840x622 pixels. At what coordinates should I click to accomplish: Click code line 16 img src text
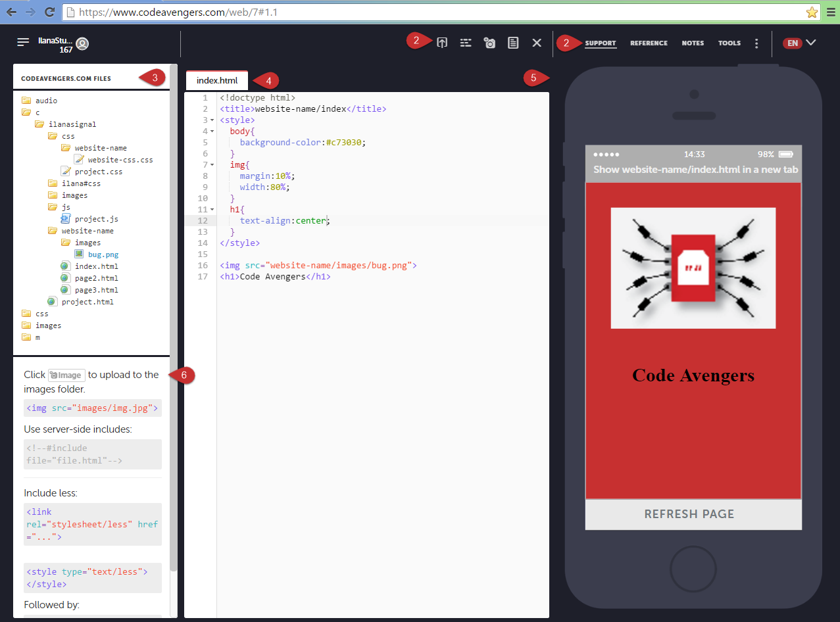pyautogui.click(x=318, y=266)
